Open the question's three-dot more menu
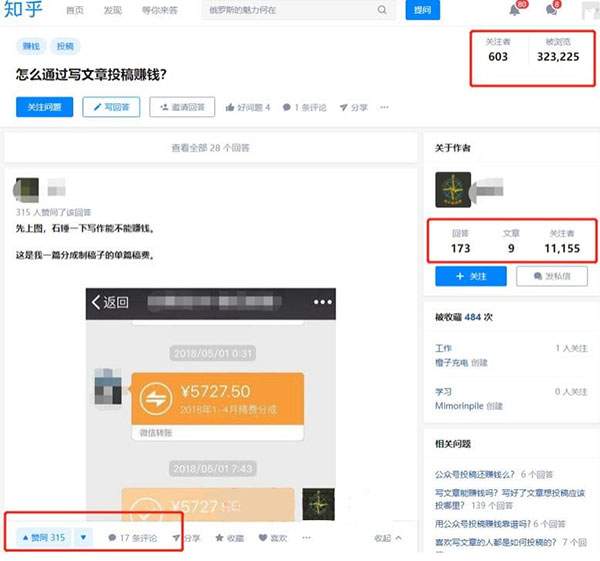This screenshot has width=600, height=561. click(384, 107)
